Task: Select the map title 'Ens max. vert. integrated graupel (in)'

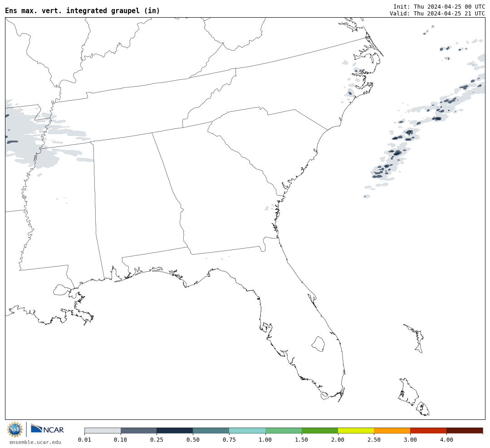Action: tap(83, 10)
